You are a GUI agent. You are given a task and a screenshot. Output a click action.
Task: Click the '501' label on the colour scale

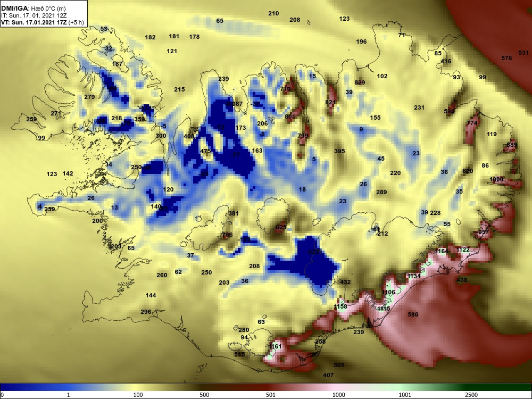pos(270,395)
